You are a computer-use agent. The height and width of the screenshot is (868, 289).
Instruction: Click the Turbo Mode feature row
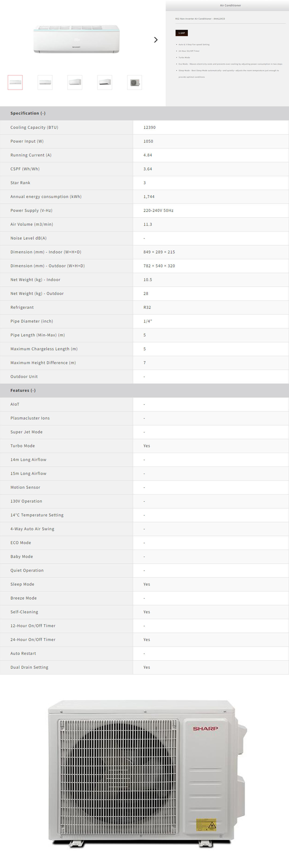pos(22,446)
